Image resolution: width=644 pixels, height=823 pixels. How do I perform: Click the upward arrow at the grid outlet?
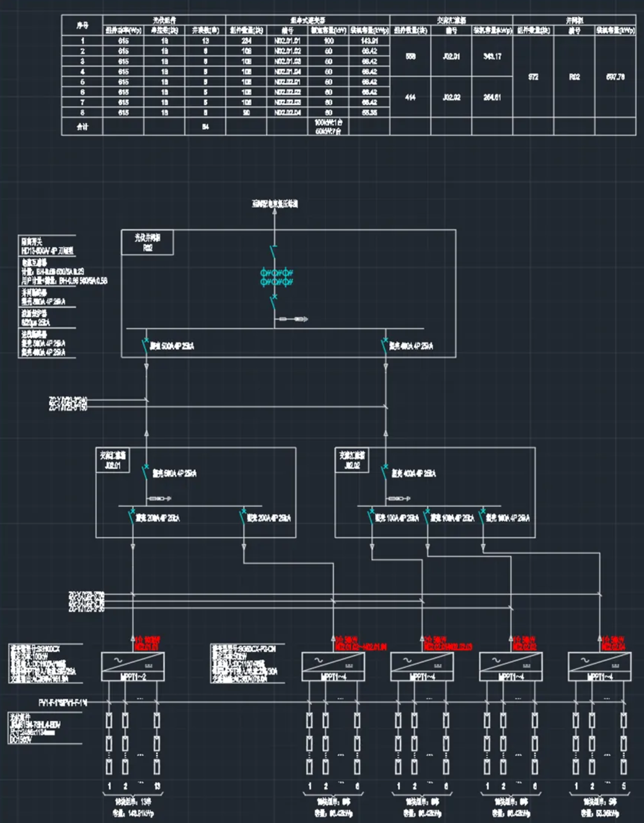274,211
